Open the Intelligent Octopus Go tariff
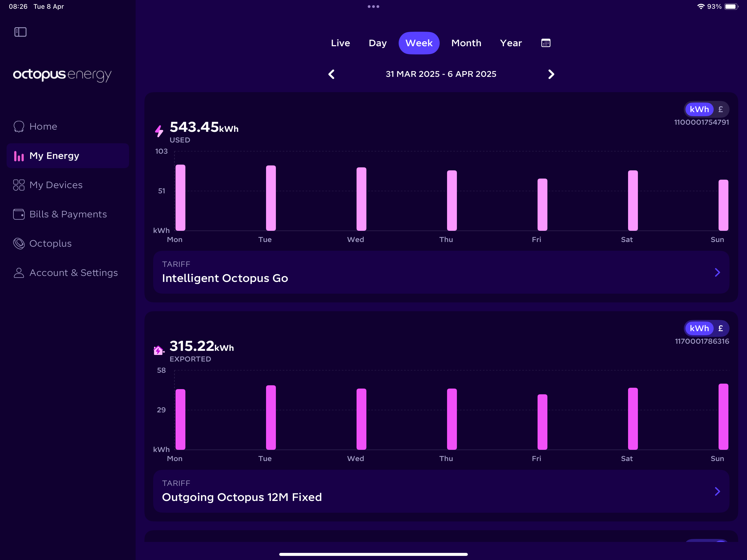747x560 pixels. pyautogui.click(x=441, y=272)
